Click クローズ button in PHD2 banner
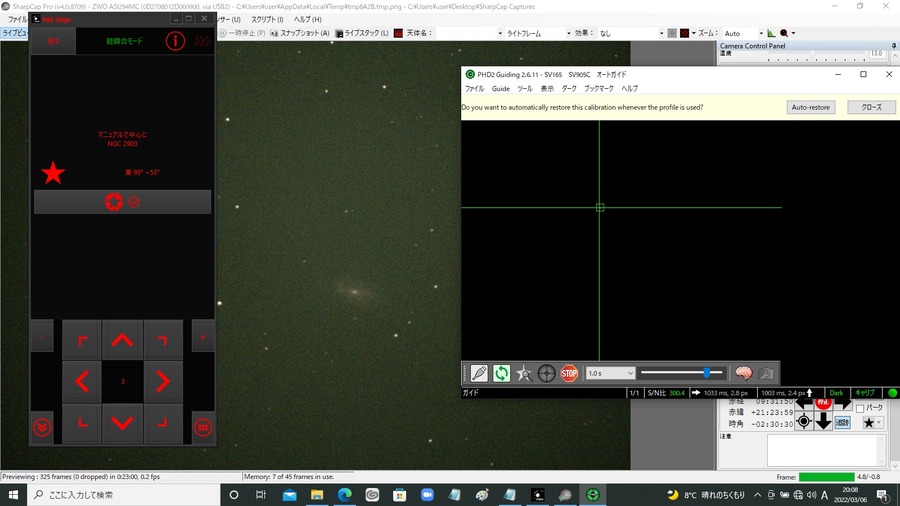The width and height of the screenshot is (900, 506). click(871, 107)
